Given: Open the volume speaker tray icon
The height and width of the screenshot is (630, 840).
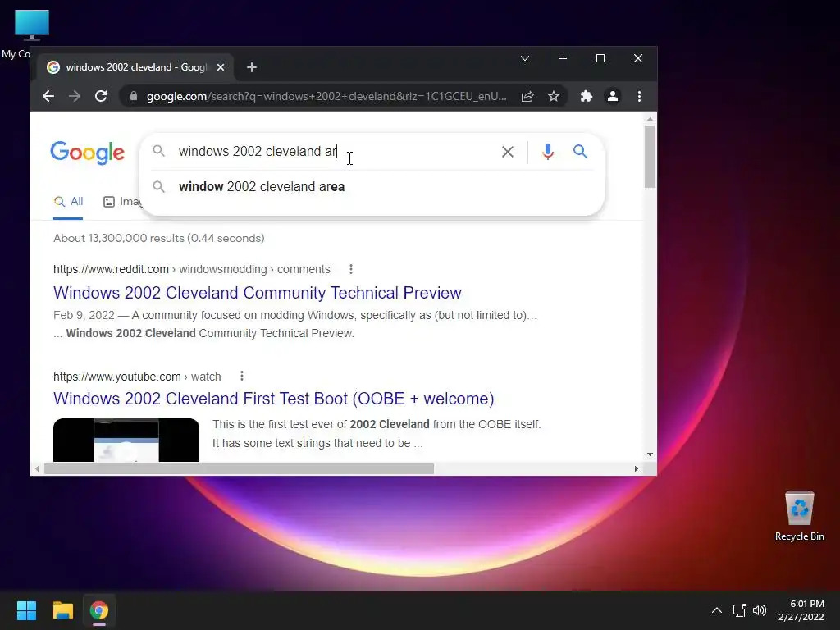Looking at the screenshot, I should pos(760,610).
